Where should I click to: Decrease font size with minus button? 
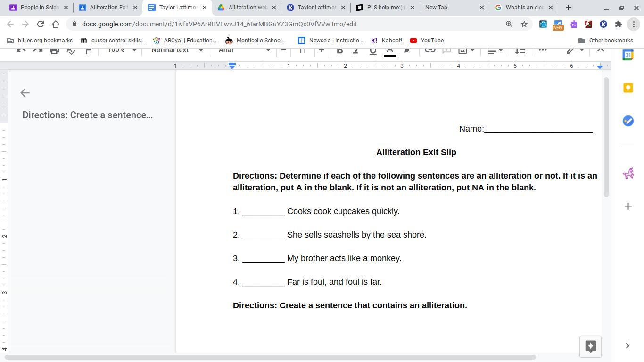[x=284, y=50]
